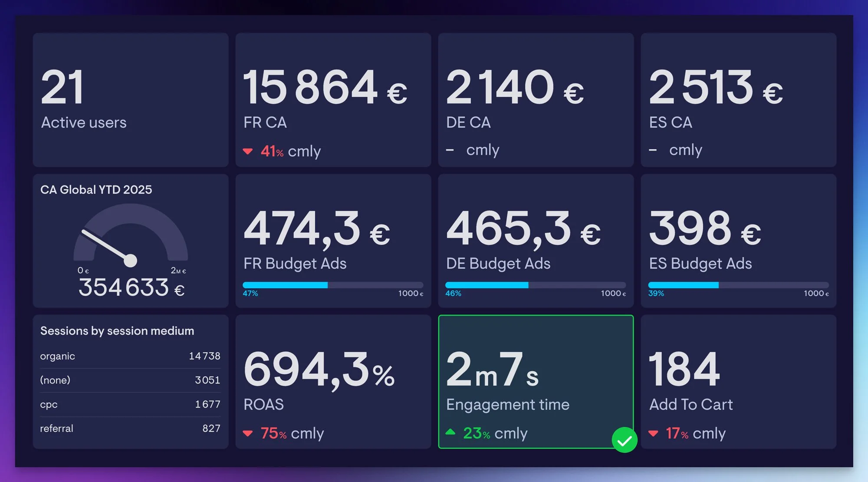
Task: Select the referral sessions row
Action: (130, 429)
